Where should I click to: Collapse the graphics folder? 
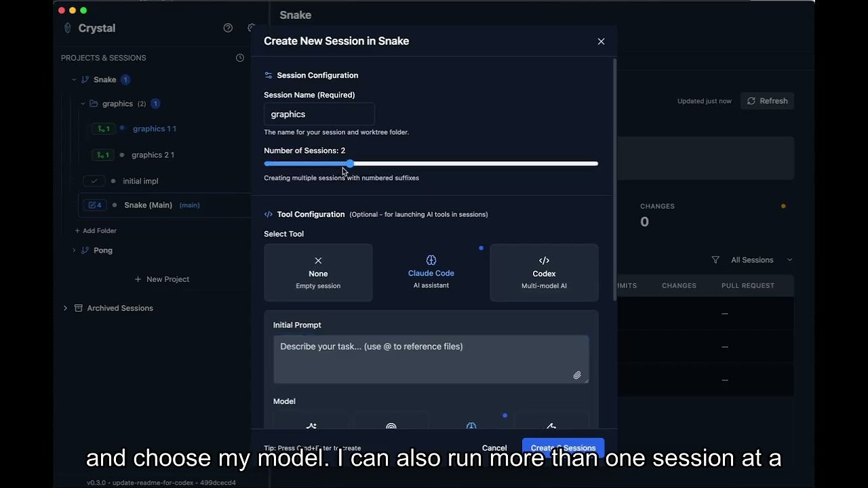coord(83,104)
